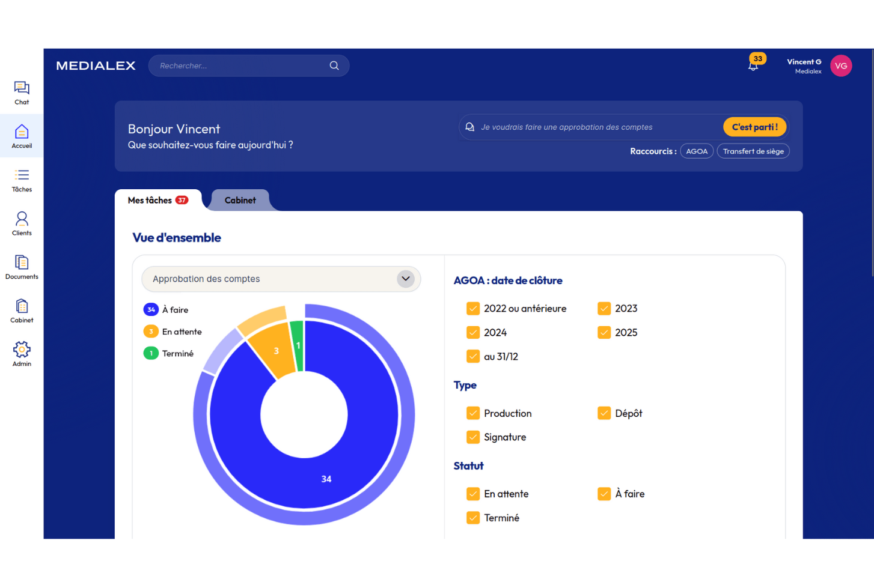The height and width of the screenshot is (588, 874).
Task: Uncheck the Terminé status filter
Action: [x=473, y=517]
